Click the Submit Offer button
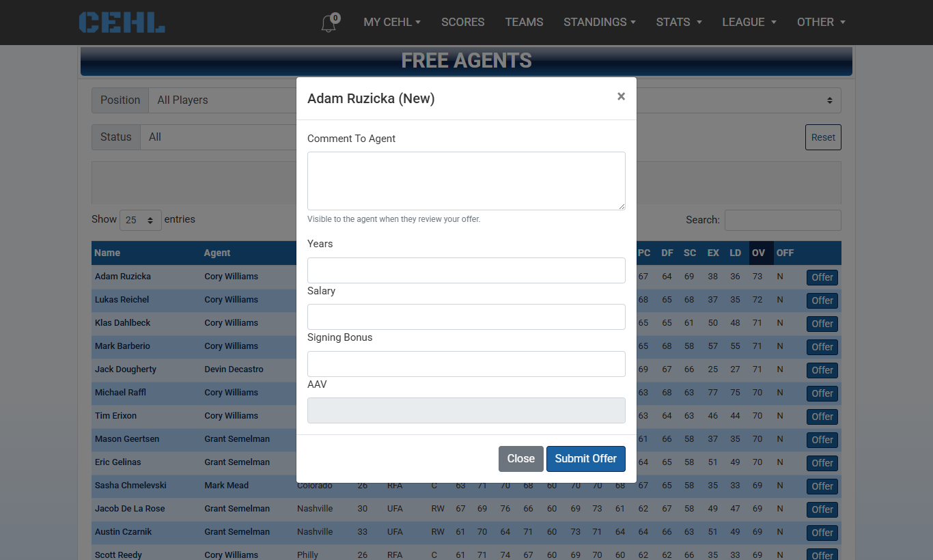 (x=586, y=459)
